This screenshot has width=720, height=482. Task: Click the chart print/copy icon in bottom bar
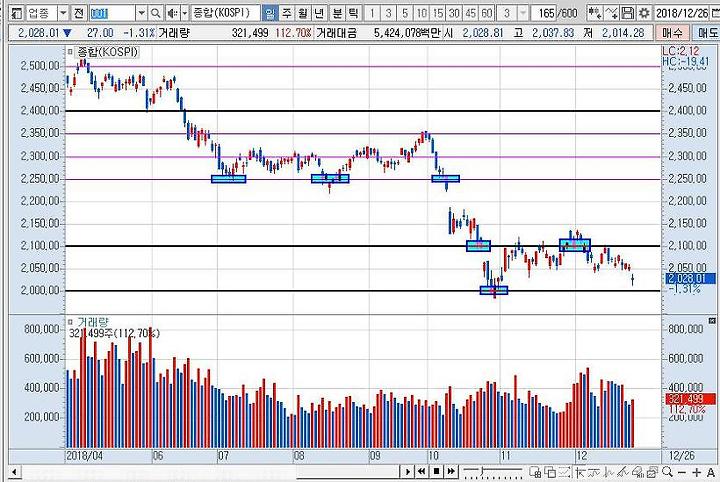[x=652, y=471]
